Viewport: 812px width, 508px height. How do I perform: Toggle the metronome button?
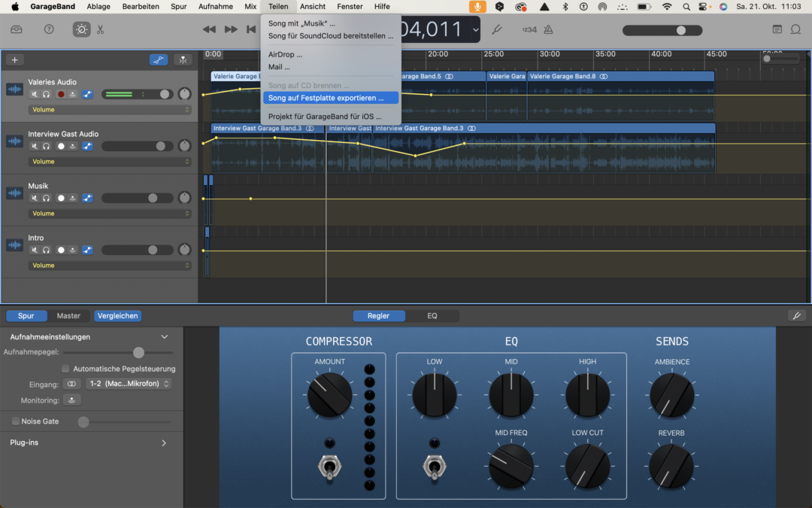[548, 29]
